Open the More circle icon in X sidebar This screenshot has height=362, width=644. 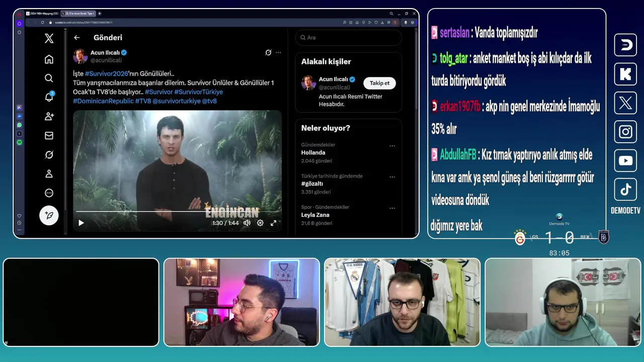[49, 193]
